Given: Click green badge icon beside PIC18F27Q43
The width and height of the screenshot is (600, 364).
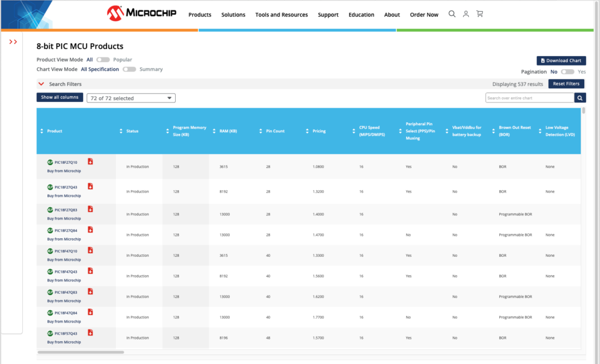Looking at the screenshot, I should point(50,187).
